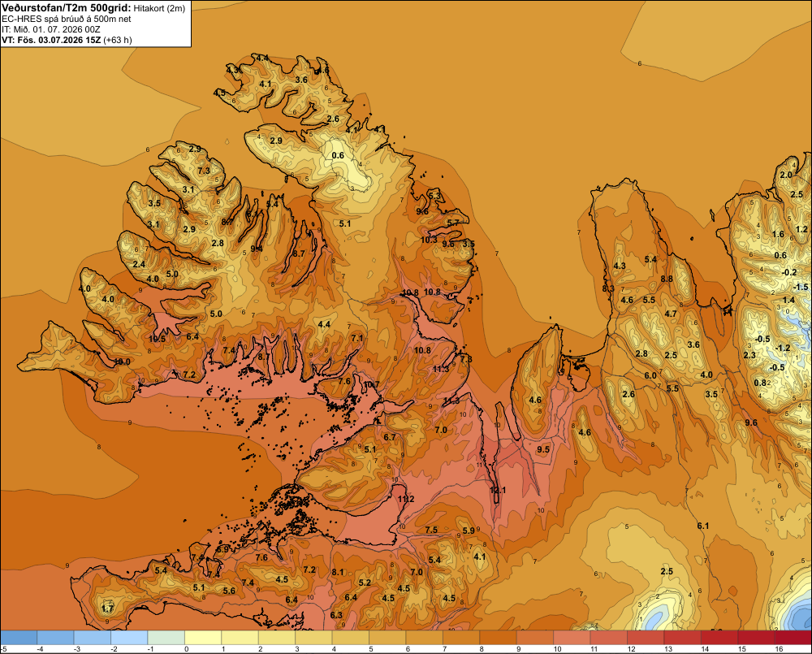Screen dimensions: 812x654
Task: Select the "11.2" temperature reading
Action: [x=407, y=499]
